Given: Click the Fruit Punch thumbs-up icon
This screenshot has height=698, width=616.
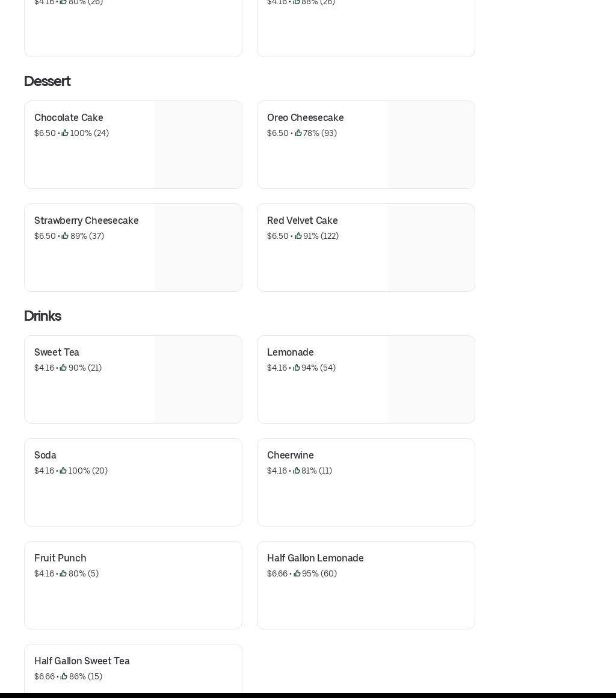Looking at the screenshot, I should pos(63,573).
